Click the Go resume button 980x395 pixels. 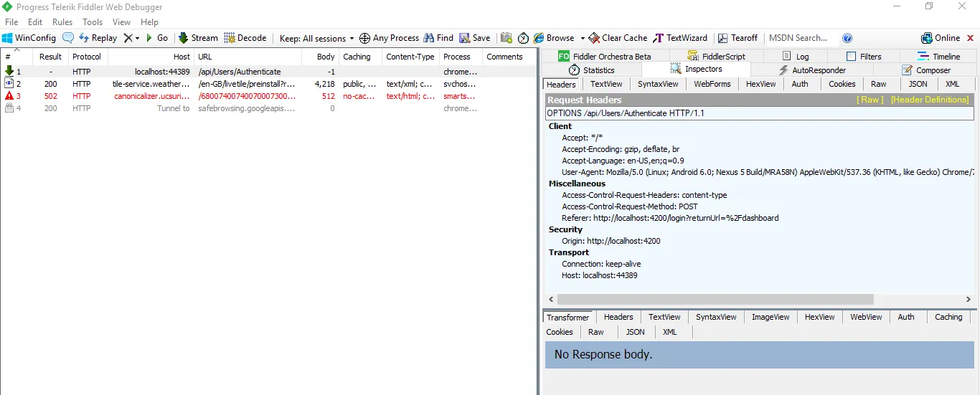[x=157, y=38]
